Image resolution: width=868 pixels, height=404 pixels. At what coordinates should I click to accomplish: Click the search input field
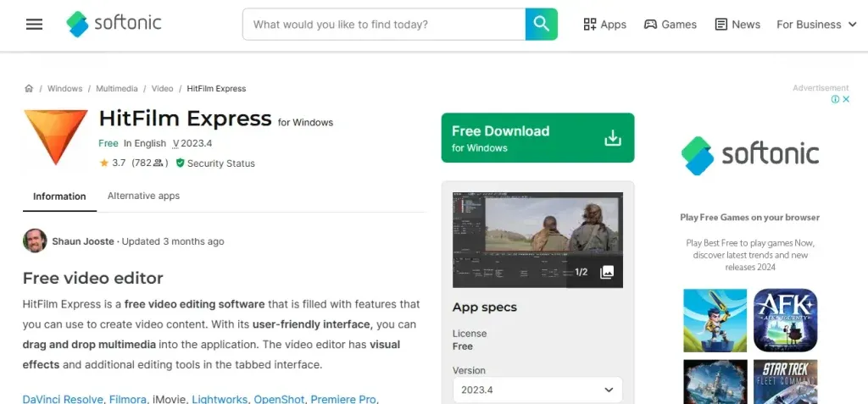click(x=384, y=25)
